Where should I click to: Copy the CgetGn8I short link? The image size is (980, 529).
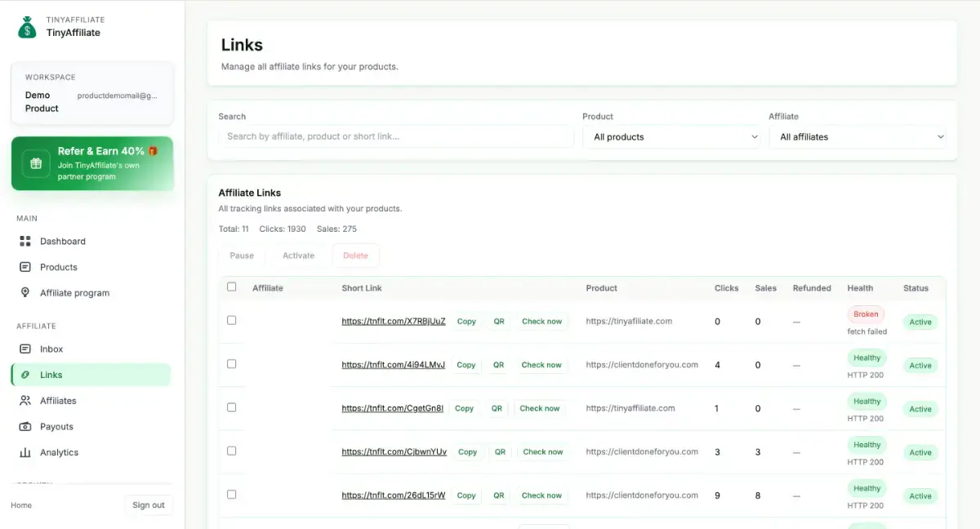coord(464,408)
